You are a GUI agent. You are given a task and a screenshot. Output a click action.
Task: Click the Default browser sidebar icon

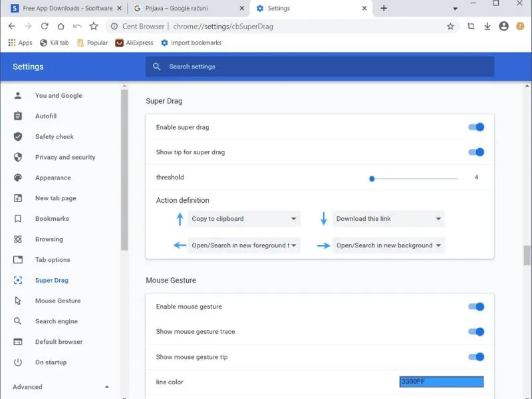click(18, 342)
